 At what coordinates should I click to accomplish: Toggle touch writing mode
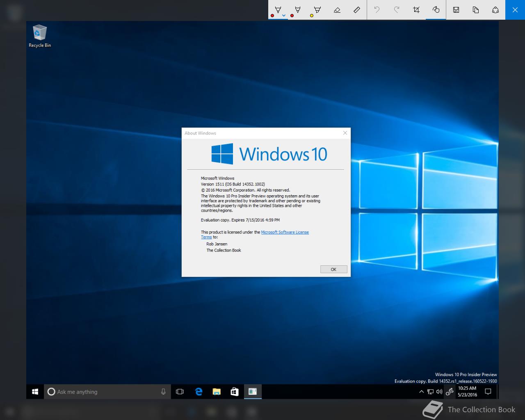(x=436, y=10)
